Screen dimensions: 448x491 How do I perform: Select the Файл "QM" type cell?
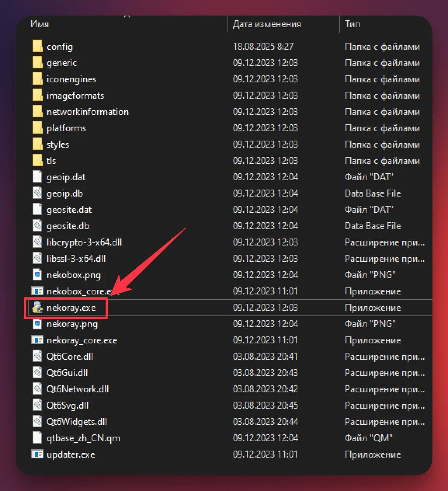(369, 438)
